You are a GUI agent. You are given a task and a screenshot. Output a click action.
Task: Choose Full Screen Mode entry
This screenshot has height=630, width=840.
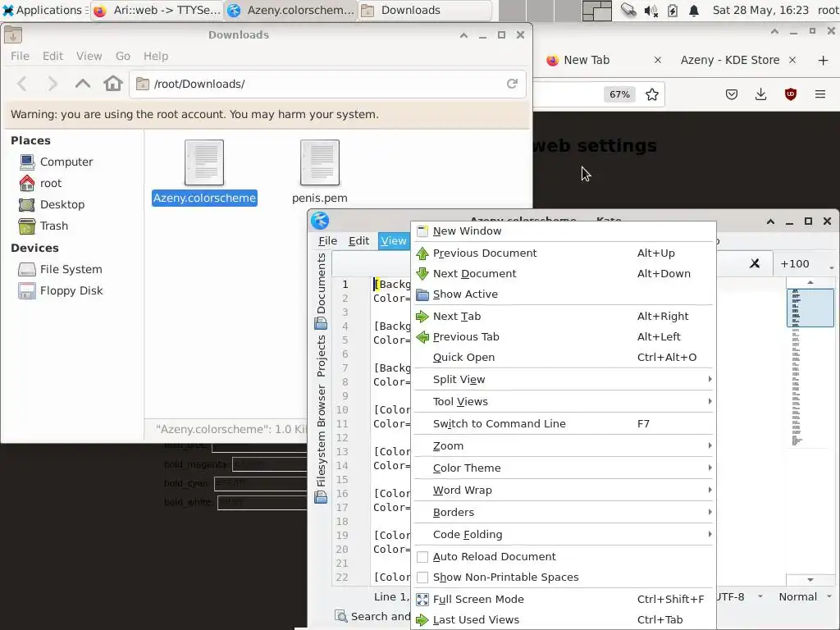click(564, 600)
